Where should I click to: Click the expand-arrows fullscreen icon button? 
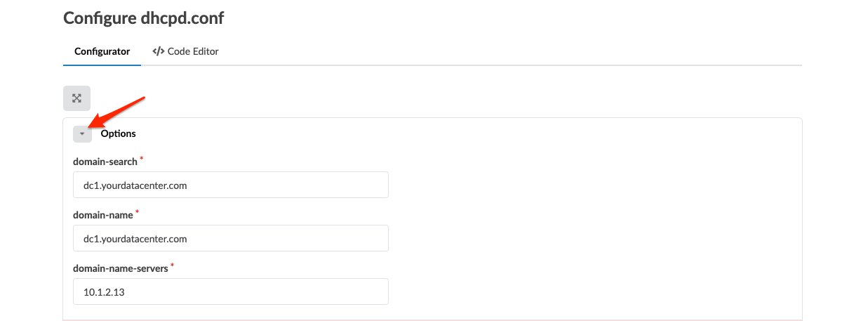click(x=76, y=98)
